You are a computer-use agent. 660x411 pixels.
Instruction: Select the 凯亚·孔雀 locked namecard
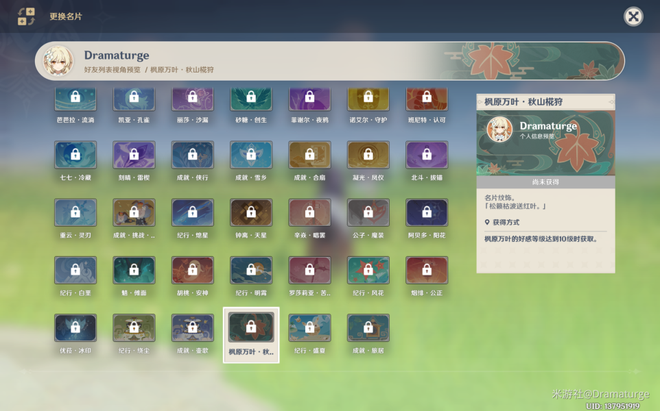tap(134, 100)
